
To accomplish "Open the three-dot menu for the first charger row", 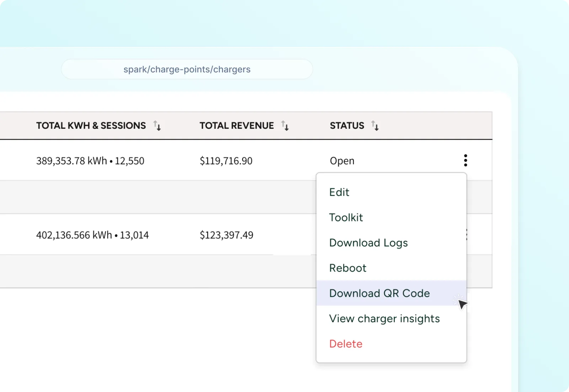I will click(465, 160).
